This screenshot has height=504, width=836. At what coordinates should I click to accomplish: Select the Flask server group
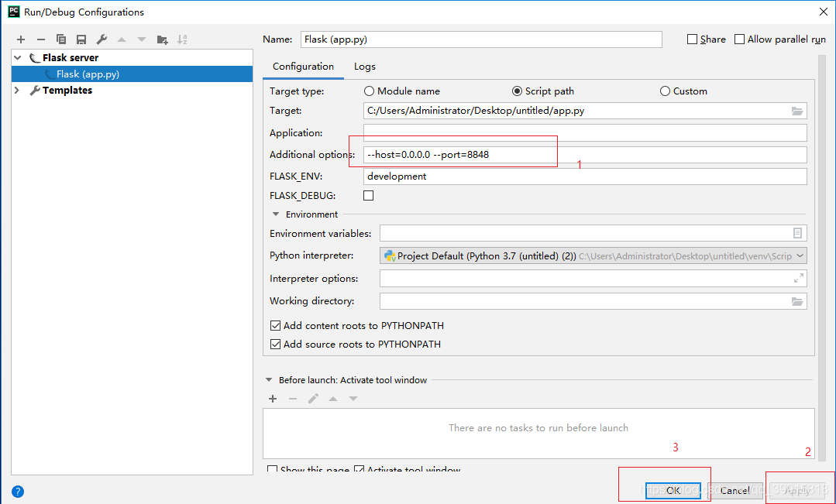(71, 57)
